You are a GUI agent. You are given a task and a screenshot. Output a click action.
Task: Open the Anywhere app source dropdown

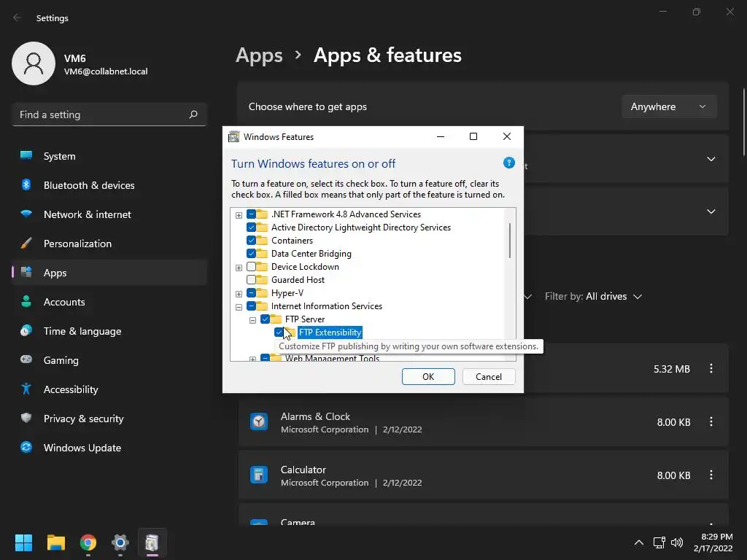669,106
